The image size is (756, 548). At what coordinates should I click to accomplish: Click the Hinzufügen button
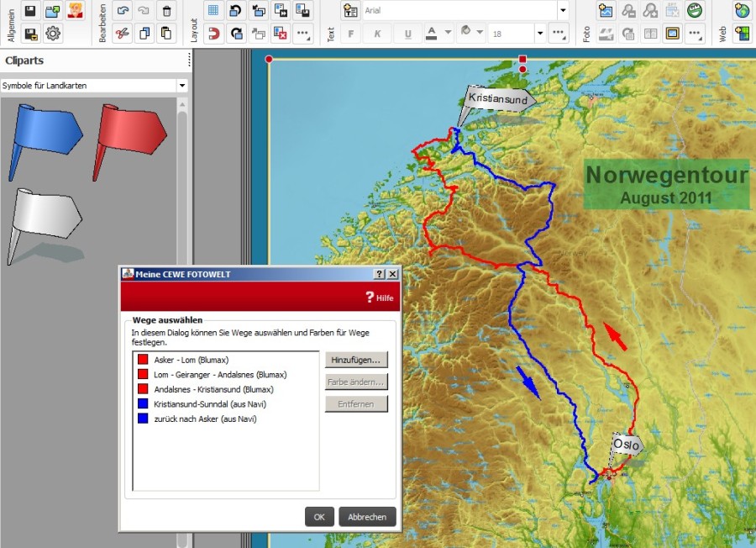click(356, 360)
